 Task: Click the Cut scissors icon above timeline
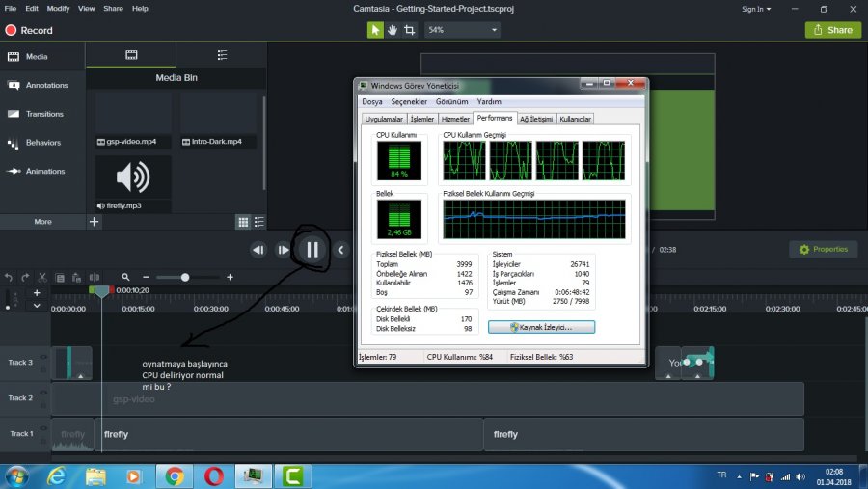(x=42, y=277)
